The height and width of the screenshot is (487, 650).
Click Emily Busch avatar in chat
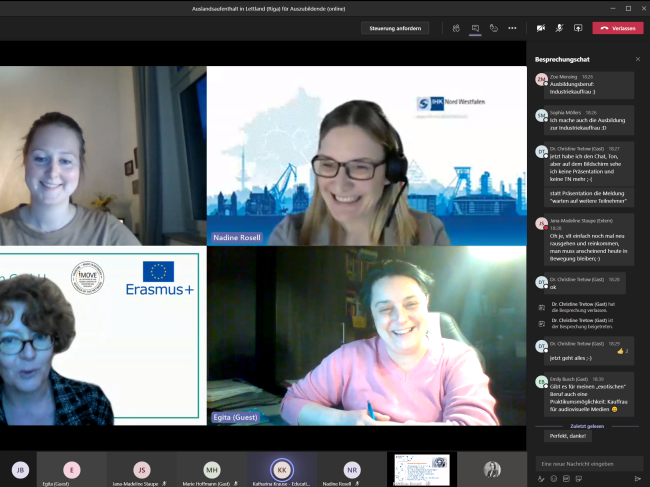tap(541, 382)
